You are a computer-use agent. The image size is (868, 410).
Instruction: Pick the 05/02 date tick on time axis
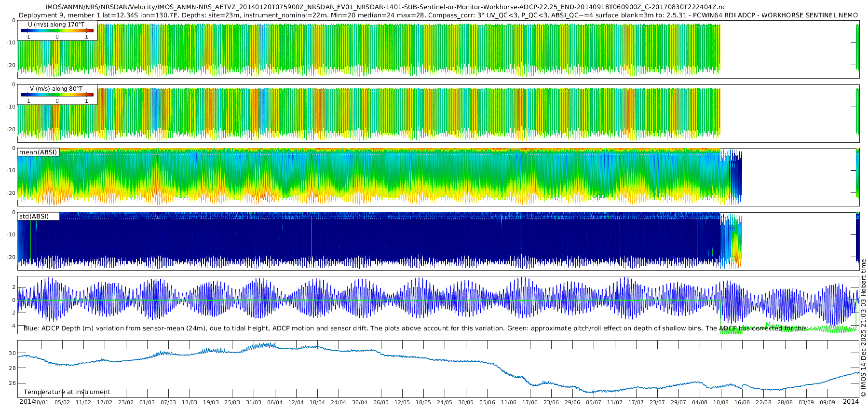[x=62, y=402]
